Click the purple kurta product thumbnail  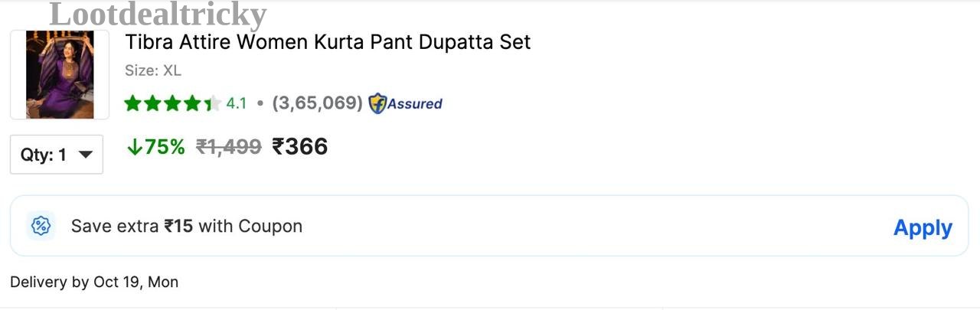point(60,75)
